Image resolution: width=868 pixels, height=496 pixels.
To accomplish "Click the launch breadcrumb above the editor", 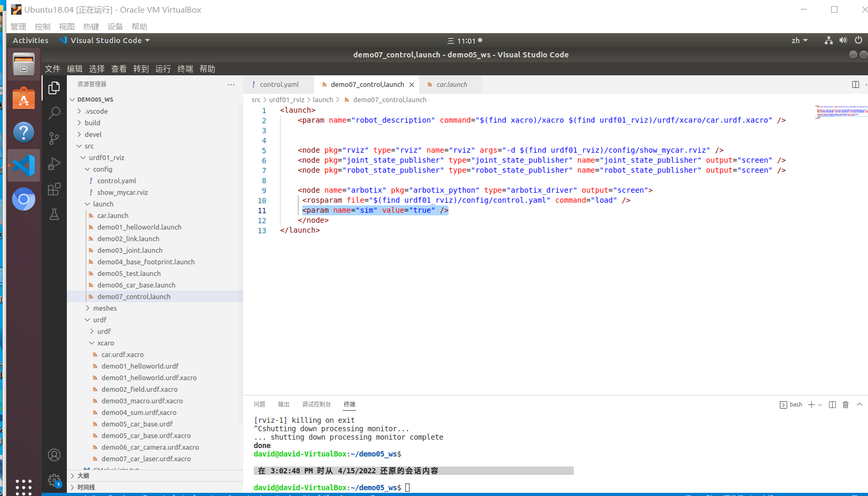I will (x=323, y=100).
